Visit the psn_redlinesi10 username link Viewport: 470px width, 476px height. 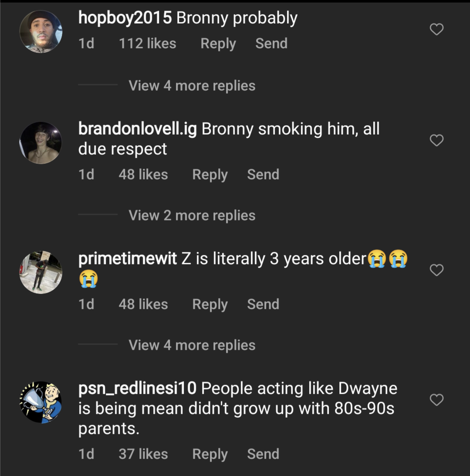[137, 388]
